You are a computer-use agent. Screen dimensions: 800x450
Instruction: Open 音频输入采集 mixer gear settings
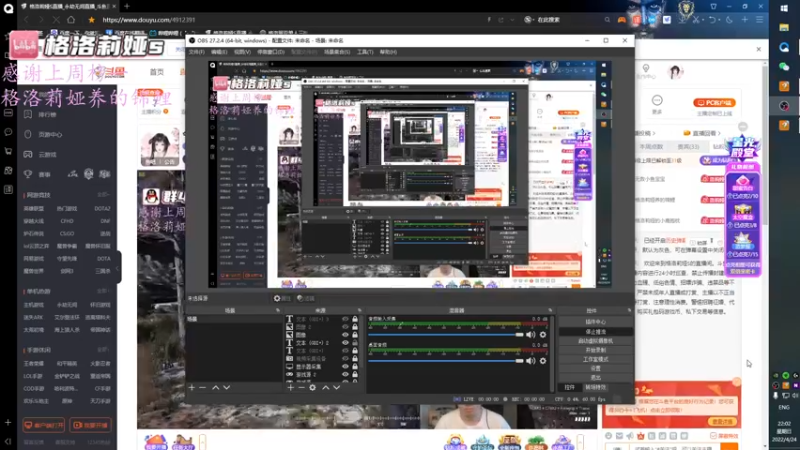543,335
